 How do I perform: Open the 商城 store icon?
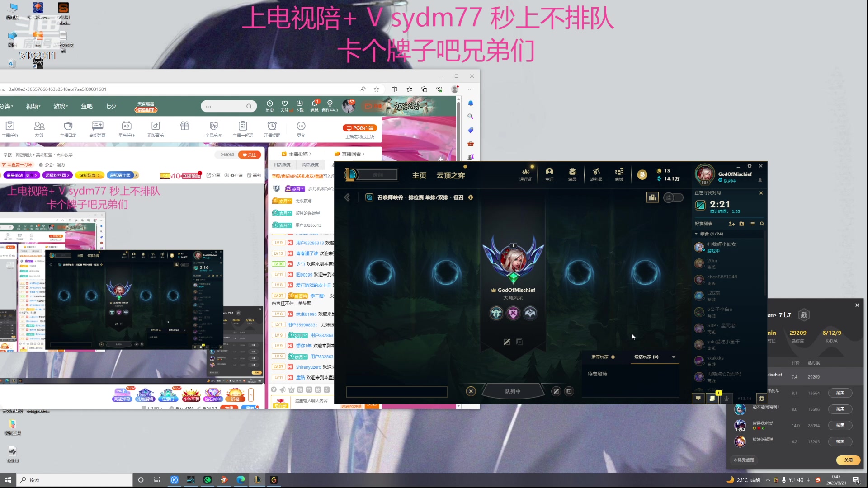pos(618,174)
